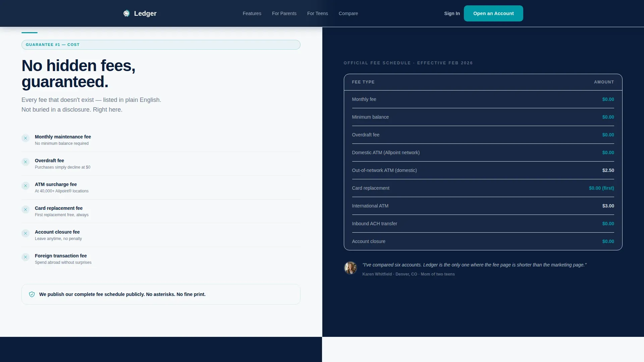
Task: Click the Overdraft fee row in table
Action: click(x=483, y=135)
